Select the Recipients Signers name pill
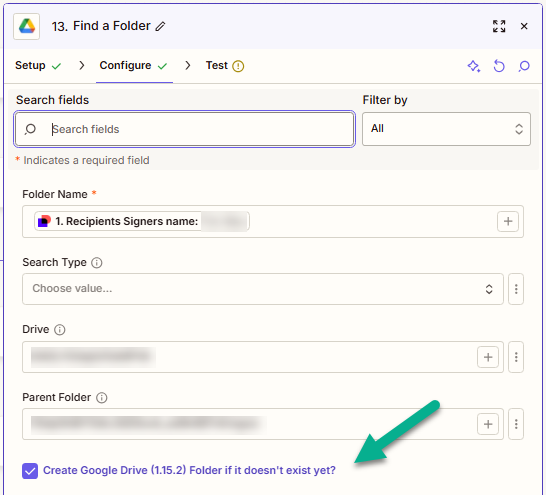The height and width of the screenshot is (495, 546). [142, 221]
